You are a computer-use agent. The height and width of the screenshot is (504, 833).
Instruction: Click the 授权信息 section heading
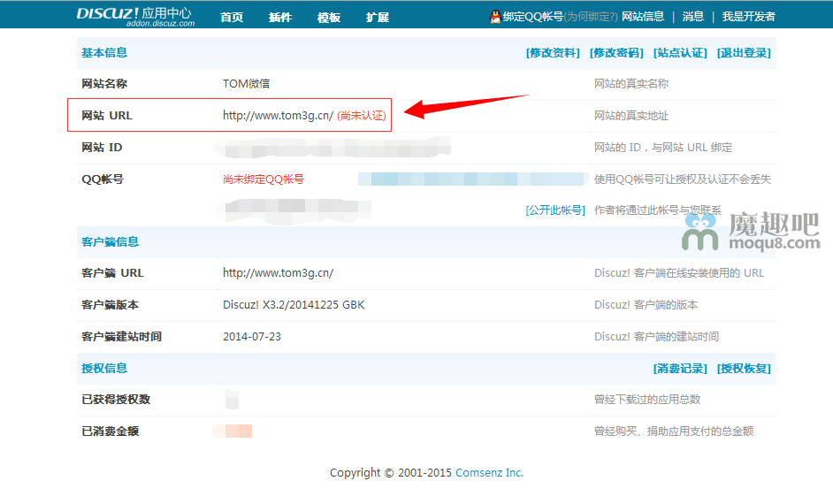[104, 368]
